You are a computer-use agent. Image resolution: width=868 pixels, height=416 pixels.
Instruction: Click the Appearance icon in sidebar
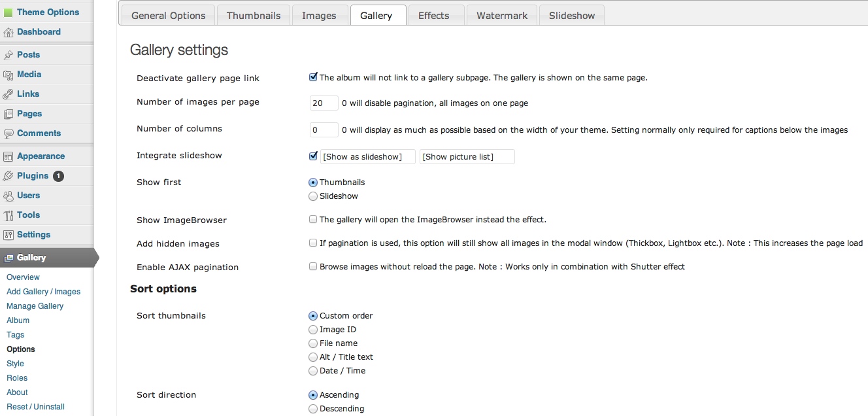point(8,156)
